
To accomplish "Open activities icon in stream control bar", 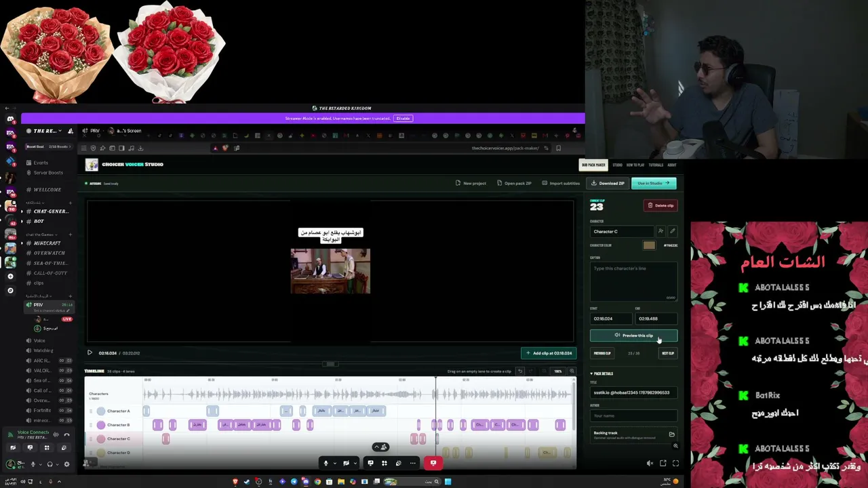I will [x=384, y=463].
